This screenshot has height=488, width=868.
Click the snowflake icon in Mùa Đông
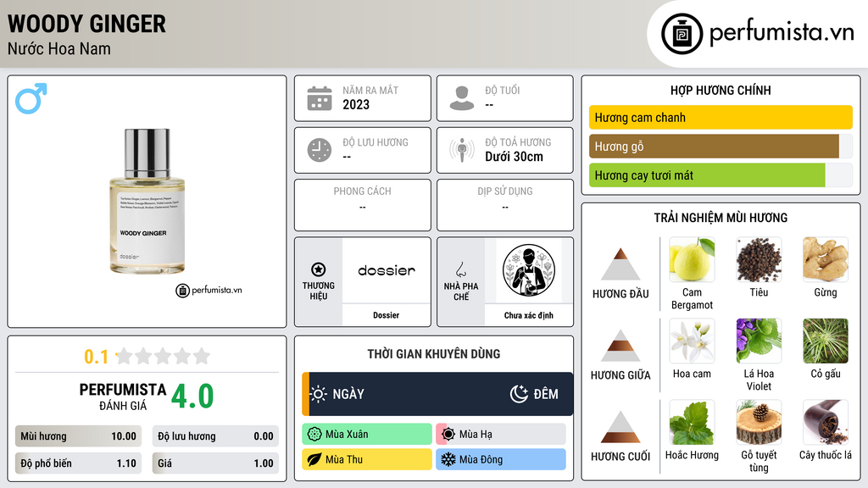coord(448,459)
